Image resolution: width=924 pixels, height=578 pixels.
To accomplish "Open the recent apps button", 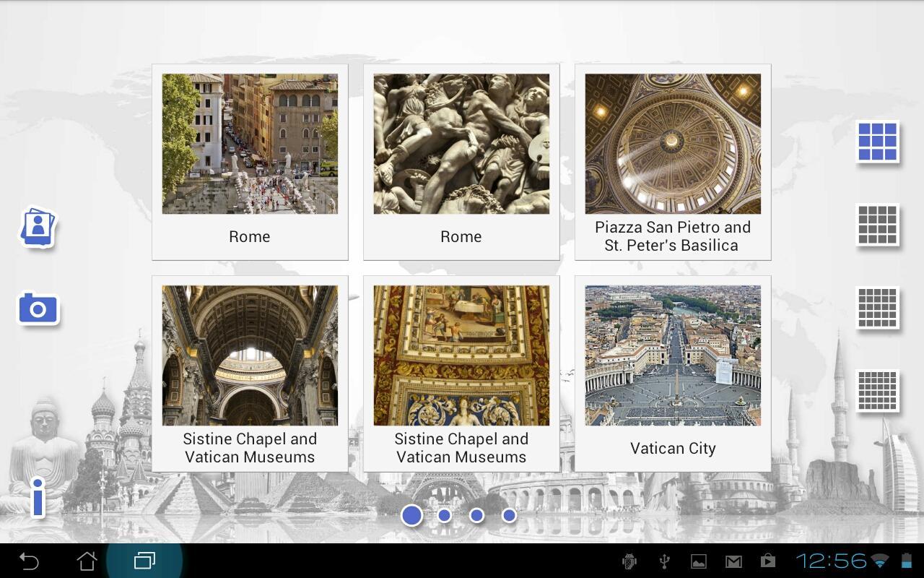I will tap(144, 561).
